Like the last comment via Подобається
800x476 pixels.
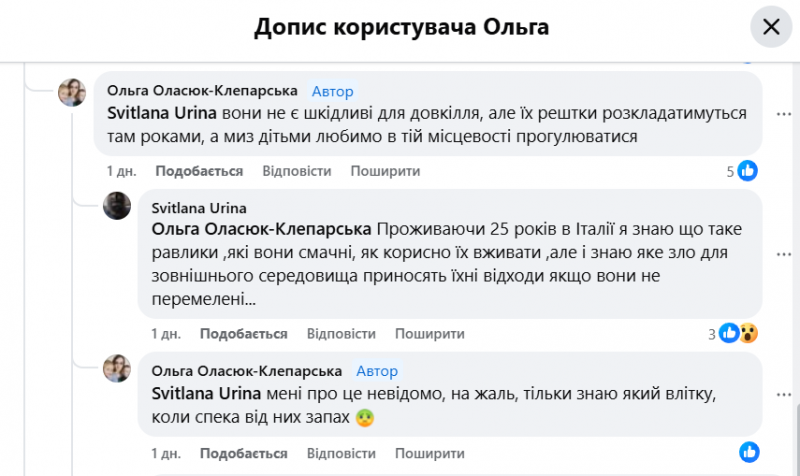pyautogui.click(x=243, y=449)
